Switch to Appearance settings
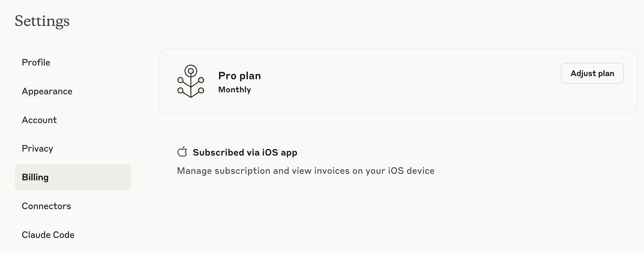The height and width of the screenshot is (253, 644). click(47, 91)
